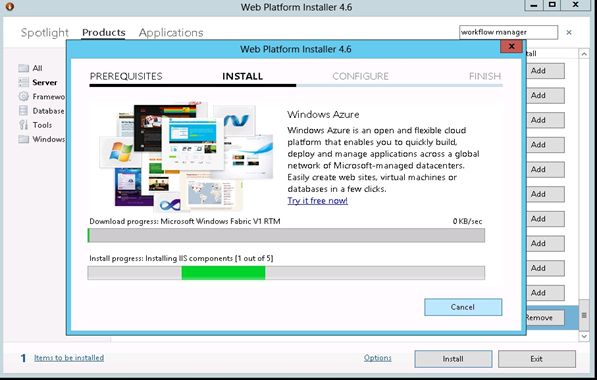Open the Options link
This screenshot has height=380, width=597.
click(x=377, y=358)
